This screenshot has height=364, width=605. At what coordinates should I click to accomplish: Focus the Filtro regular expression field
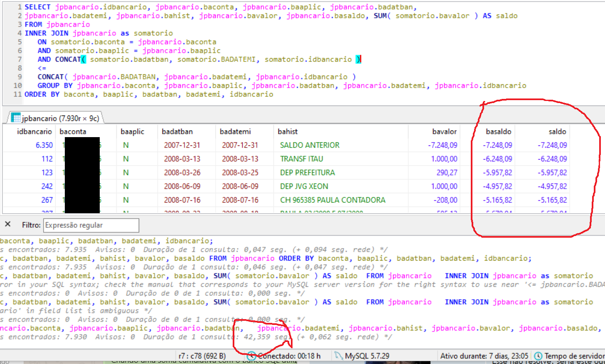[x=91, y=225]
